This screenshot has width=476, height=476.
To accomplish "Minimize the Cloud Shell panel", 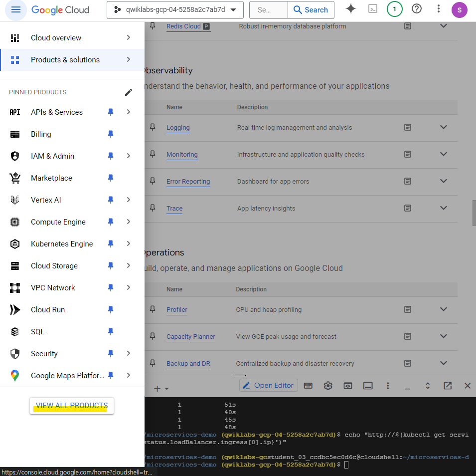I will [x=408, y=388].
